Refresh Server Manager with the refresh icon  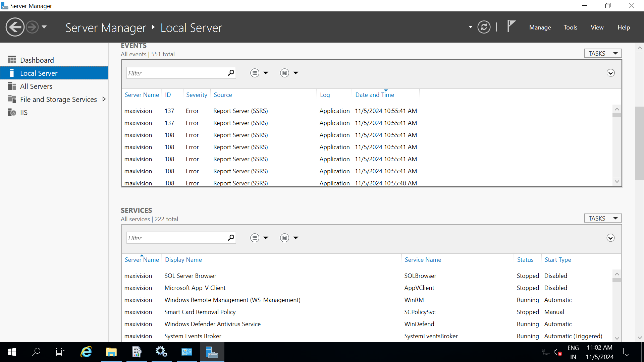484,27
